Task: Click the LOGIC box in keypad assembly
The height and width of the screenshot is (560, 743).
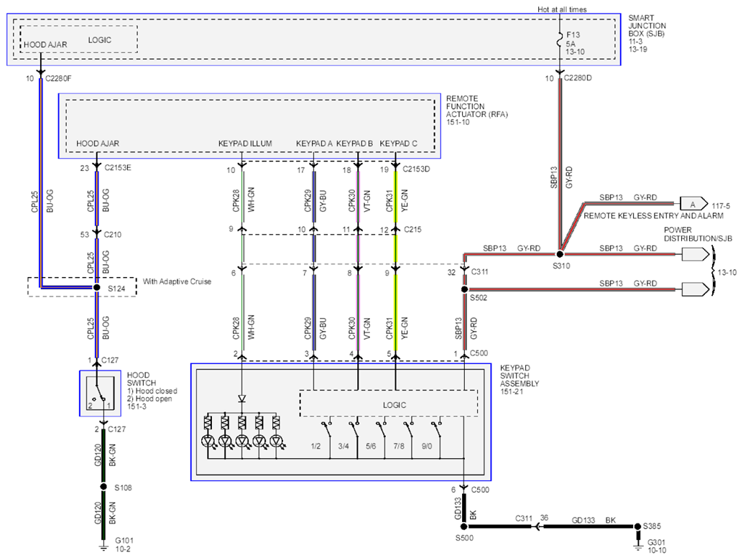Action: (x=389, y=403)
